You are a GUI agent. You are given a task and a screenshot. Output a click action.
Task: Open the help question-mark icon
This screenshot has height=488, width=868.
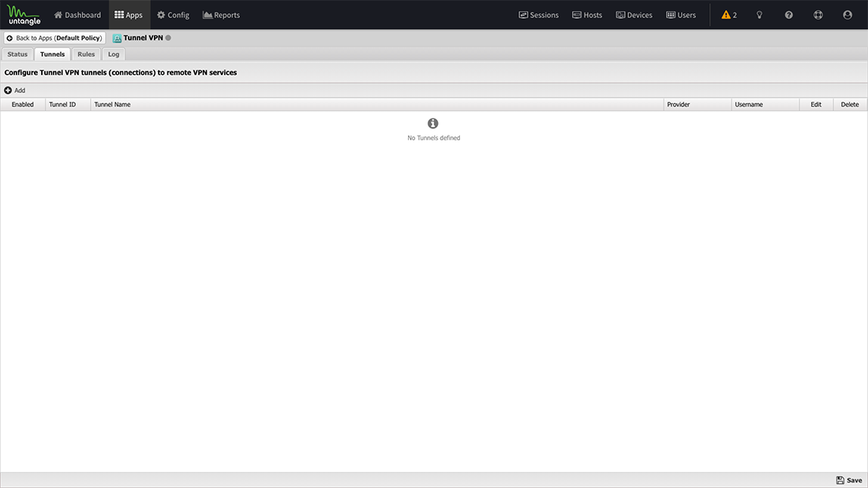pyautogui.click(x=789, y=15)
